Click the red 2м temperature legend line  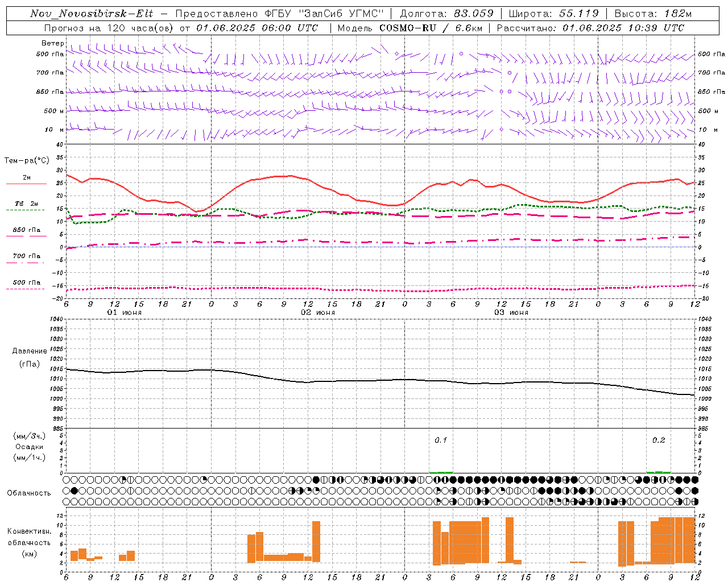26,184
